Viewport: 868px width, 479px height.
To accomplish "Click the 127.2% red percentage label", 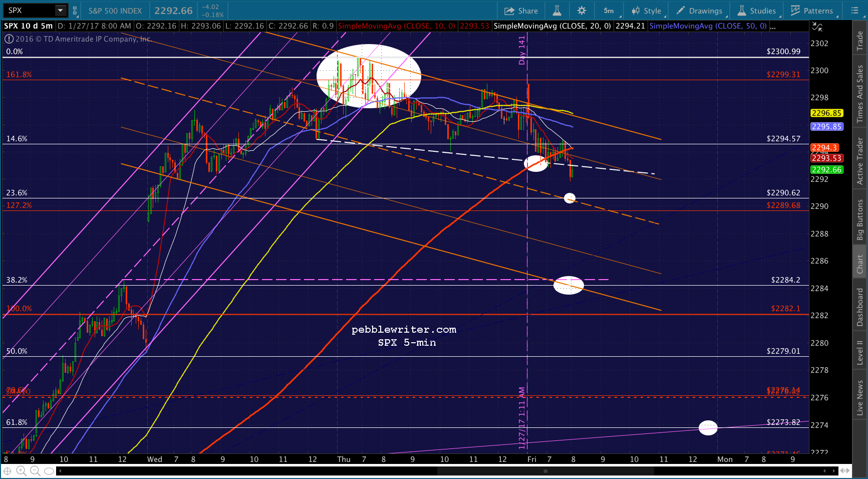I will coord(19,205).
